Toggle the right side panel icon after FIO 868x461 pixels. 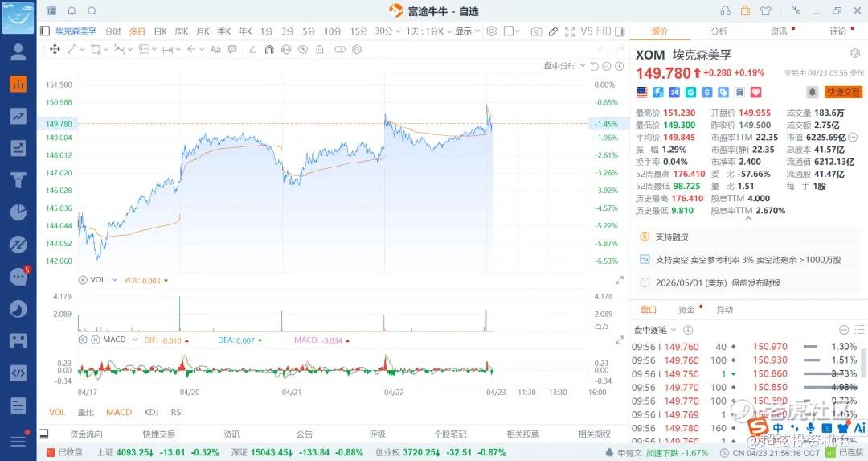tap(620, 31)
